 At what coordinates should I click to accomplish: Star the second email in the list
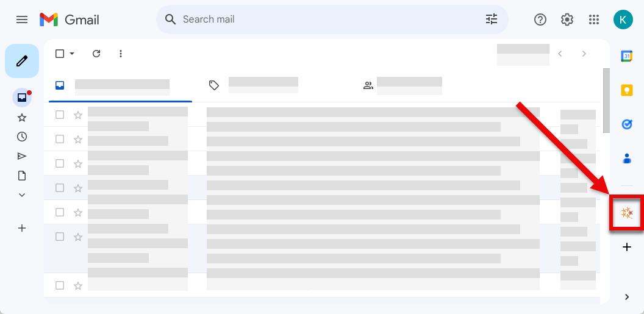tap(78, 139)
